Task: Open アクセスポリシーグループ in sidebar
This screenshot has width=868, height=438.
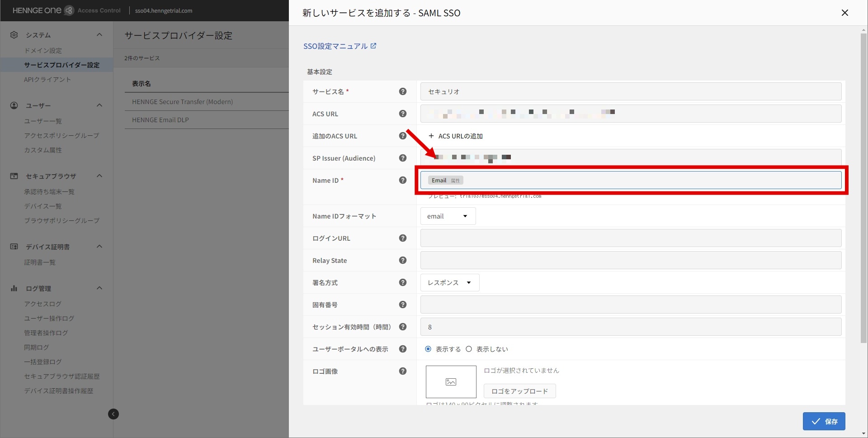Action: click(x=61, y=136)
